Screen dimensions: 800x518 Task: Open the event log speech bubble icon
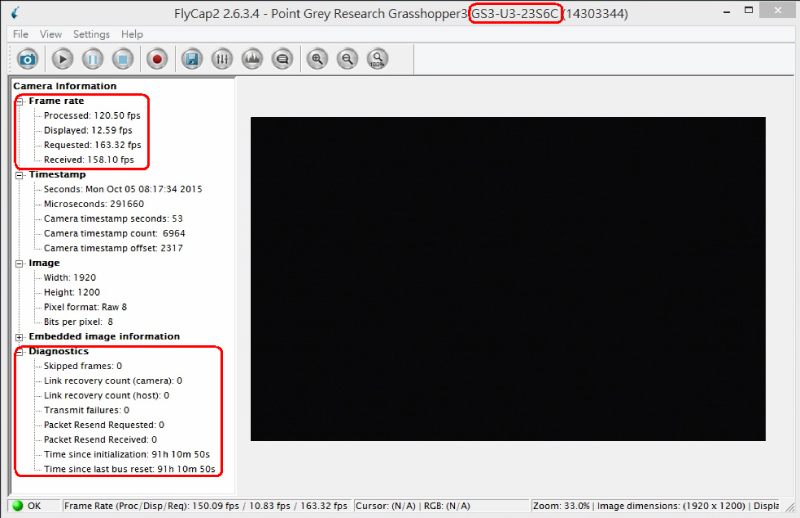coord(282,59)
